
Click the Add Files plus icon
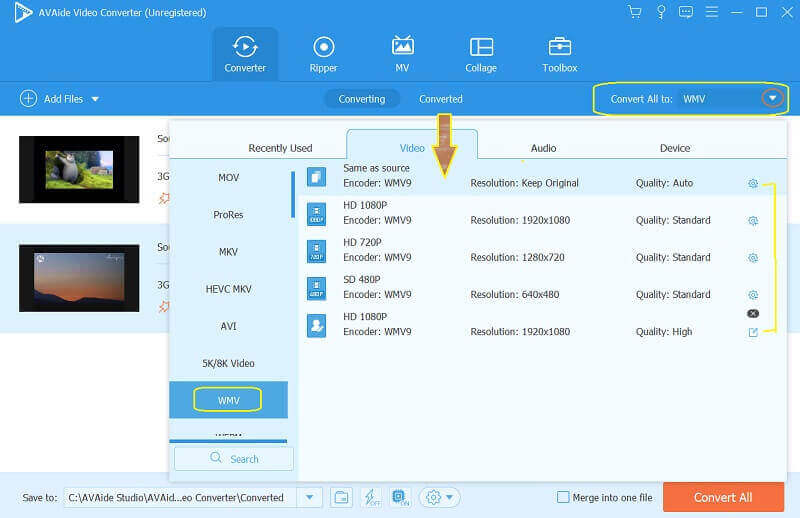29,98
